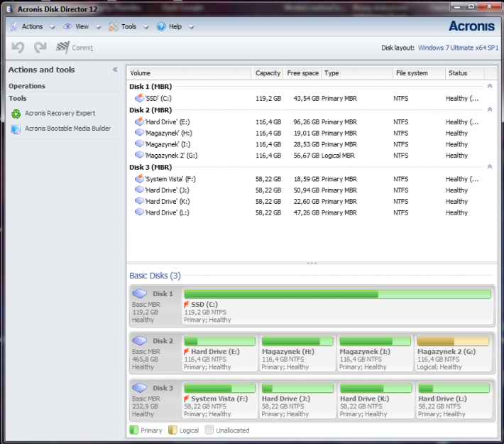The image size is (504, 444).
Task: Sort by the Status column header
Action: (465, 73)
